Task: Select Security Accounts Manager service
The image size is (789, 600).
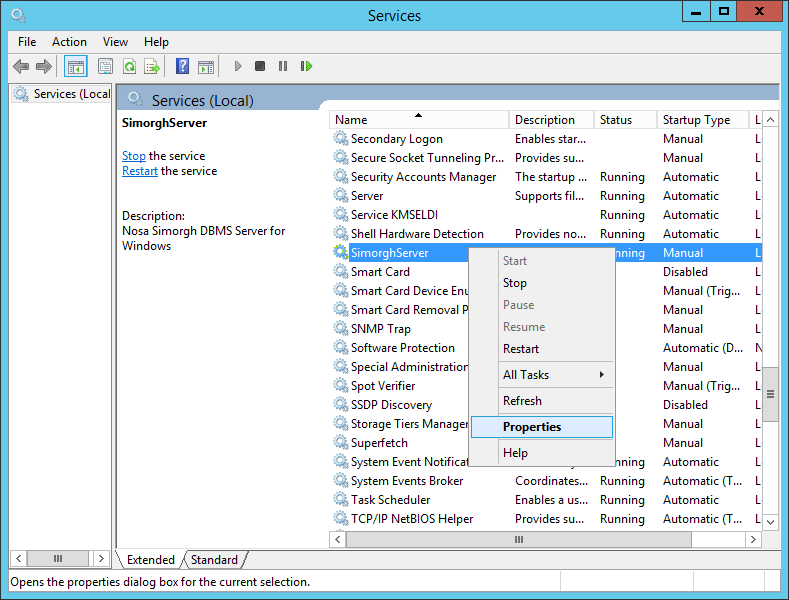Action: pyautogui.click(x=546, y=177)
